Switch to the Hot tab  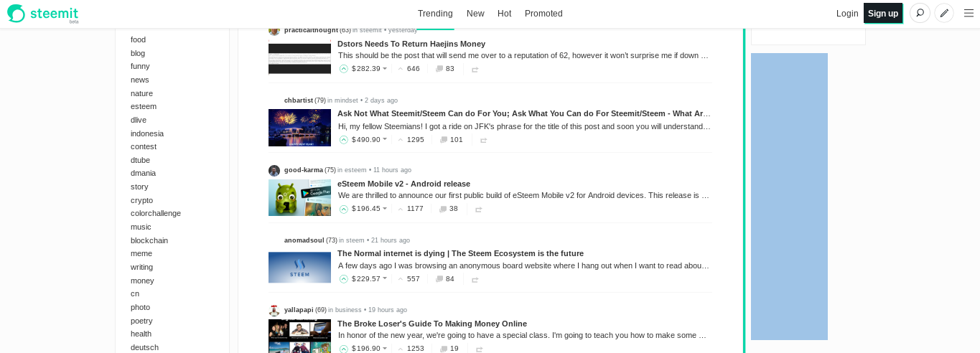point(505,14)
